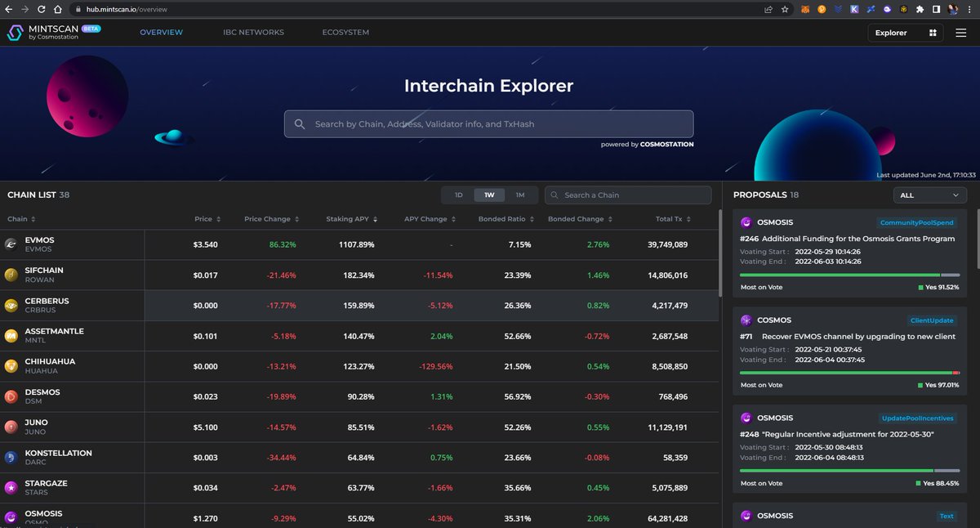Image resolution: width=980 pixels, height=528 pixels.
Task: Open the hamburger menu icon
Action: click(x=960, y=33)
